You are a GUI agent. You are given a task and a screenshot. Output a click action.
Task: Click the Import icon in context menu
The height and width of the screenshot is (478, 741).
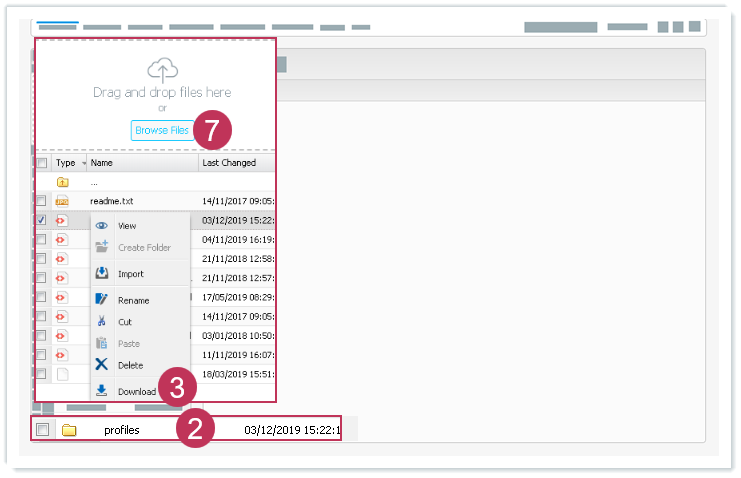[x=101, y=273]
